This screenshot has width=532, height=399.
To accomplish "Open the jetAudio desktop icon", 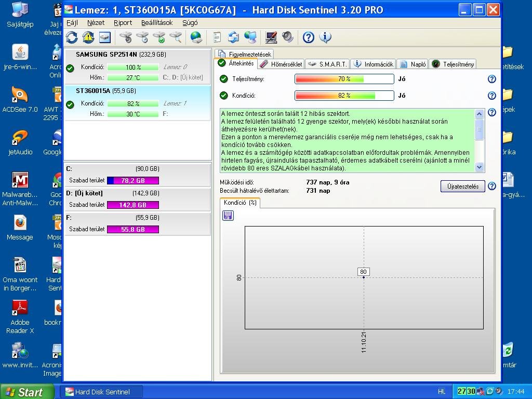I will coord(20,142).
